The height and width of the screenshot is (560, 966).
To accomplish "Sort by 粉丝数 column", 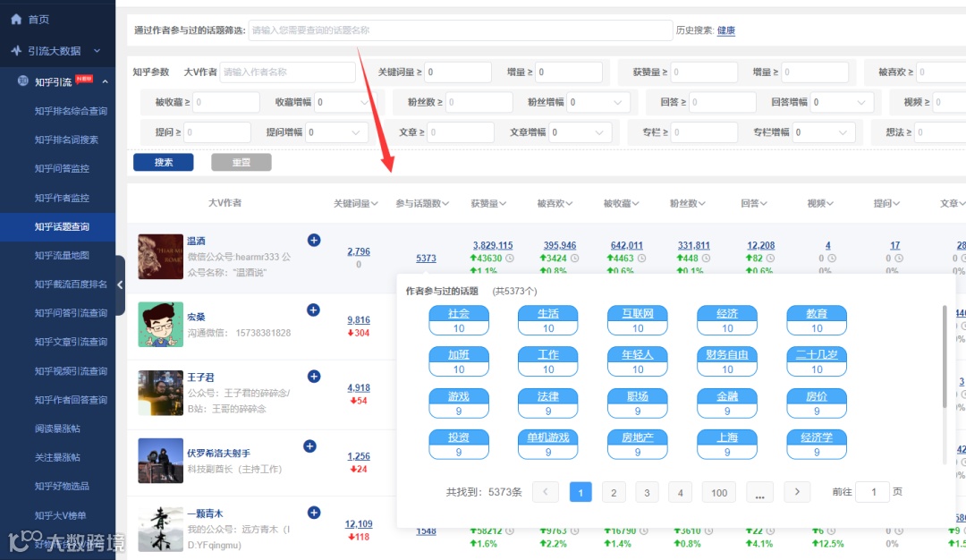I will tap(688, 203).
